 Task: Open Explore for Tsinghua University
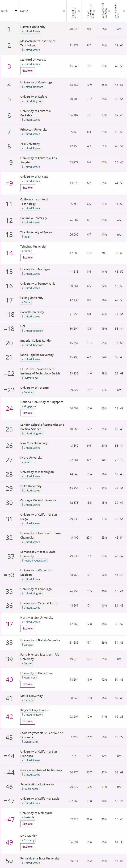28,257
